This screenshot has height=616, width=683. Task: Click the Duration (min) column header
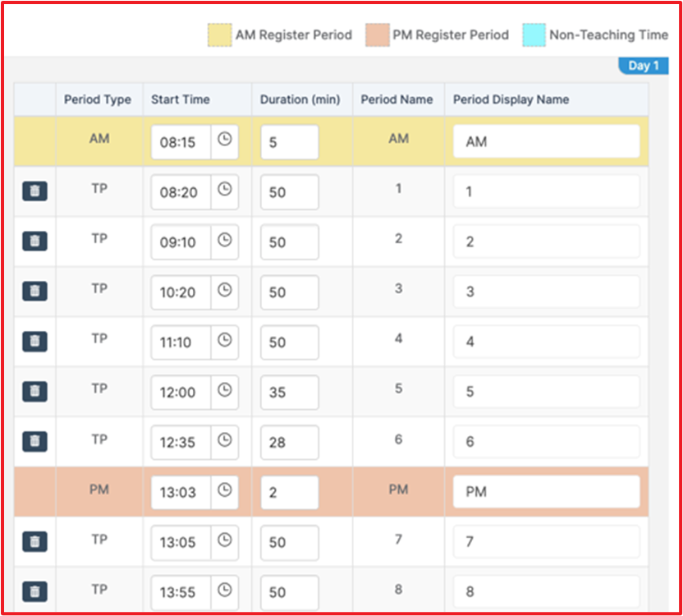[300, 99]
